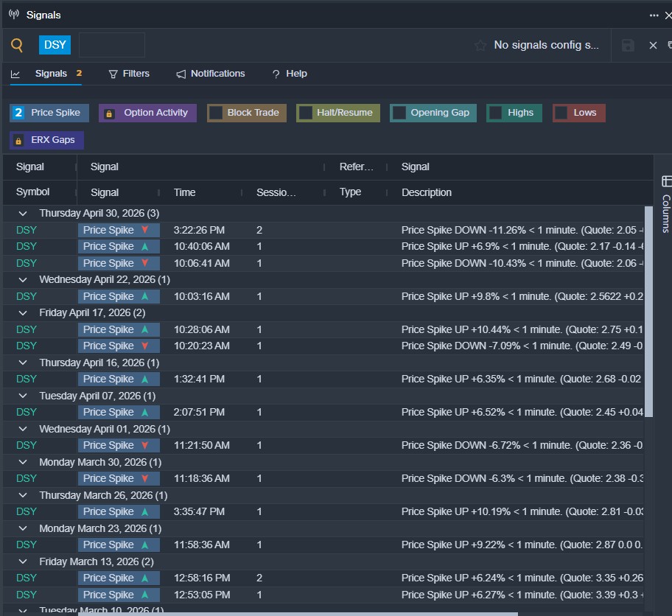Click the orange search magnifier icon

click(17, 45)
